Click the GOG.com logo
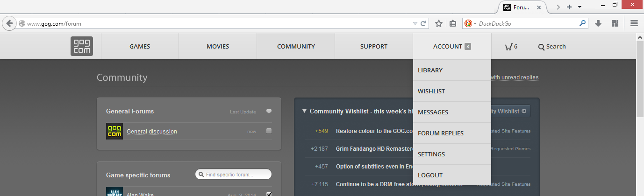 [x=82, y=46]
